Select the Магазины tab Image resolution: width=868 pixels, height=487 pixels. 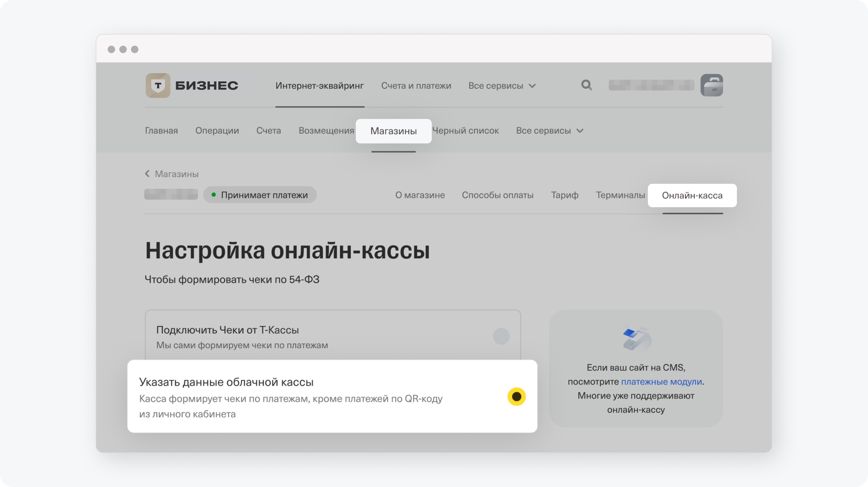[x=394, y=131]
